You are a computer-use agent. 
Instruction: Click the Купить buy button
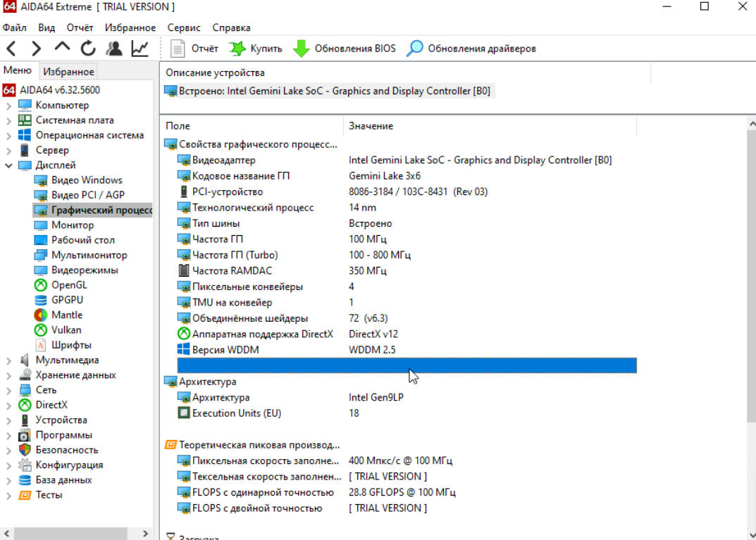[x=256, y=48]
